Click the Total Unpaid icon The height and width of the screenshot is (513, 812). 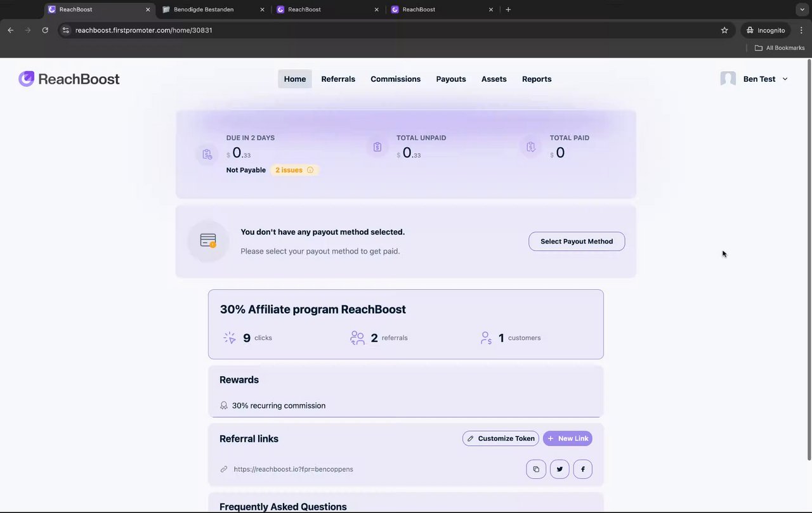click(x=377, y=147)
